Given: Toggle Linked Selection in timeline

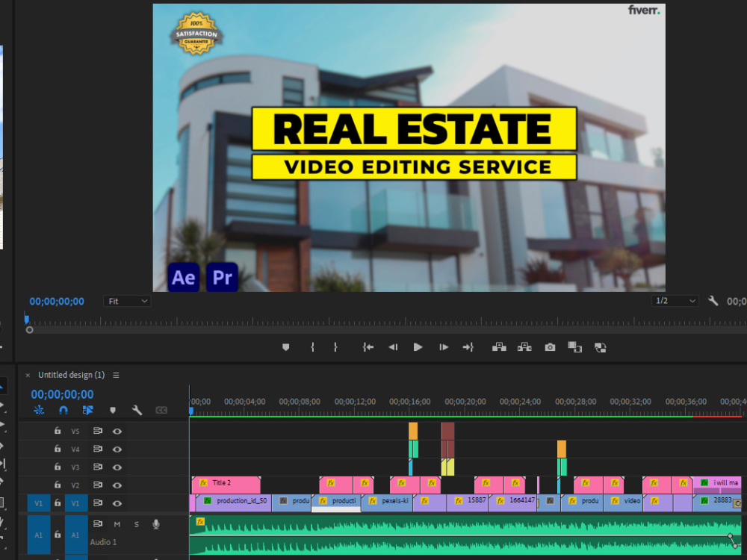Looking at the screenshot, I should coord(87,410).
